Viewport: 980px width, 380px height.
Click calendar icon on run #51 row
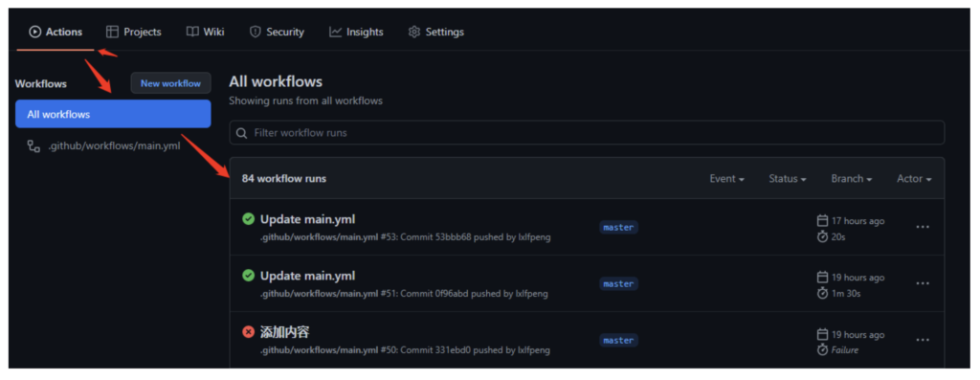[822, 277]
